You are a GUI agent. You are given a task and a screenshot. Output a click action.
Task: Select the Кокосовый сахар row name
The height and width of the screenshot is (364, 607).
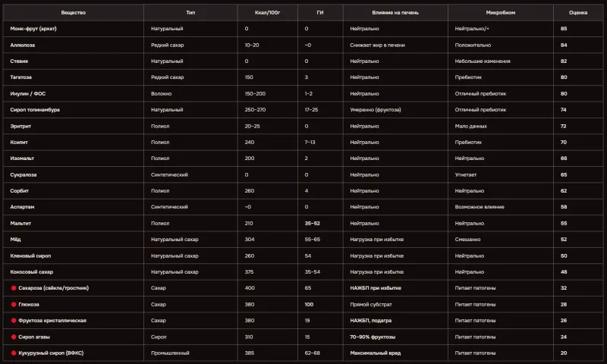(32, 272)
